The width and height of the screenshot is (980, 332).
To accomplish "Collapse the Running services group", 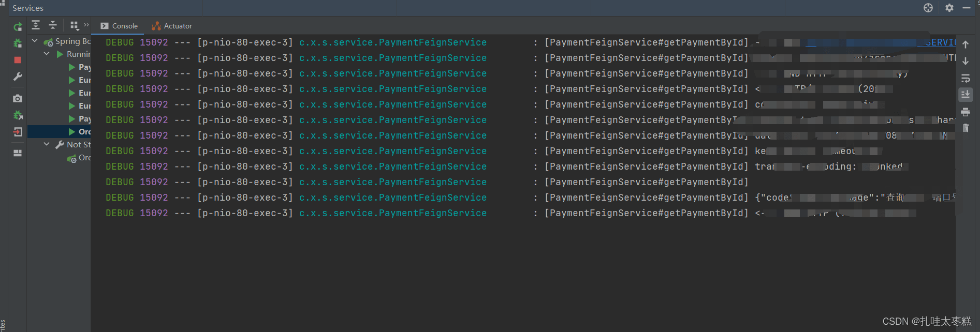I will click(47, 54).
